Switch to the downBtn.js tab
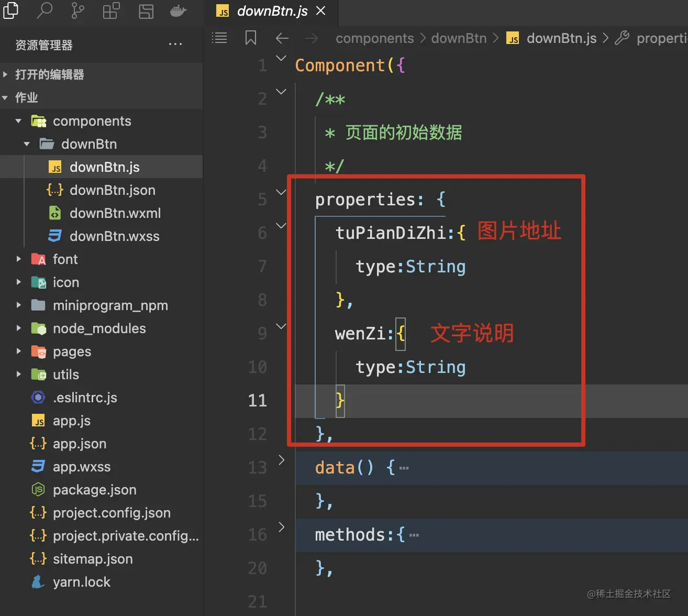 (x=271, y=11)
